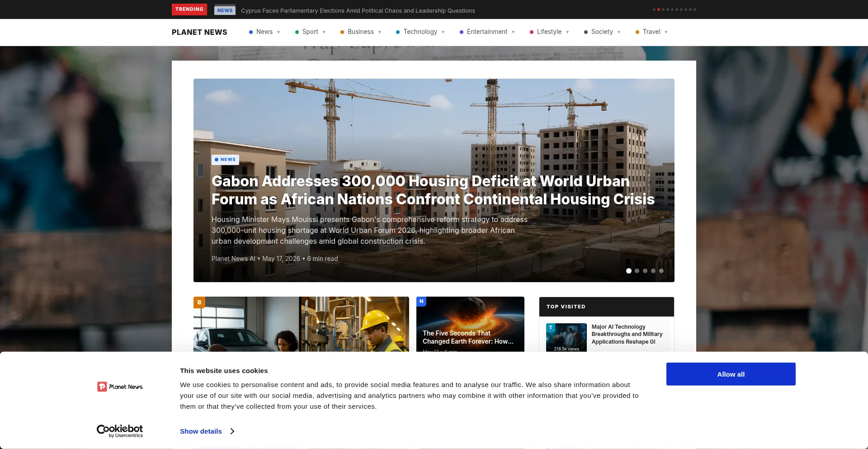Click the Show details link

pyautogui.click(x=201, y=431)
